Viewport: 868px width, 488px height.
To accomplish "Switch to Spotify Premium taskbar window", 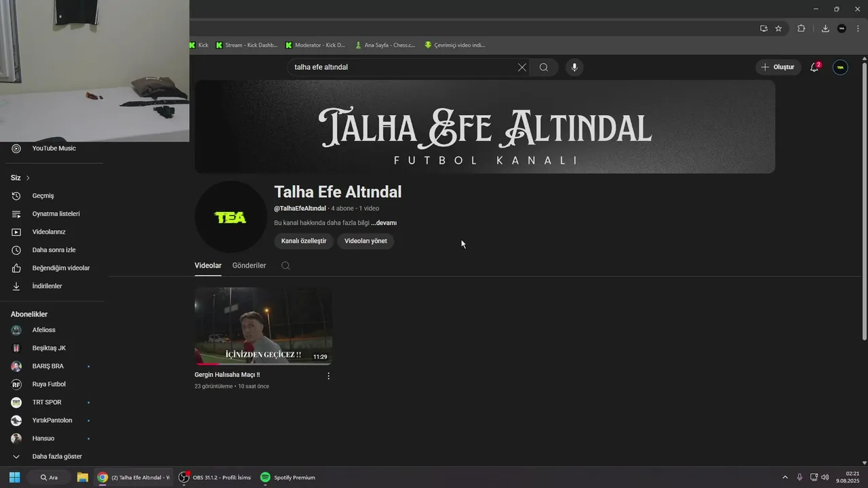I will (x=288, y=477).
